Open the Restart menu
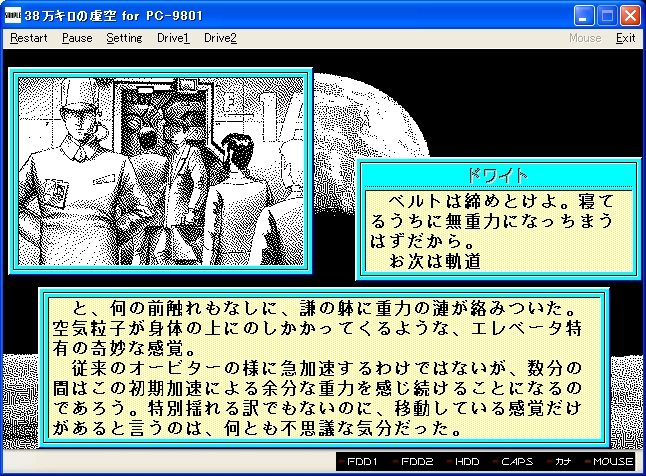 point(28,38)
